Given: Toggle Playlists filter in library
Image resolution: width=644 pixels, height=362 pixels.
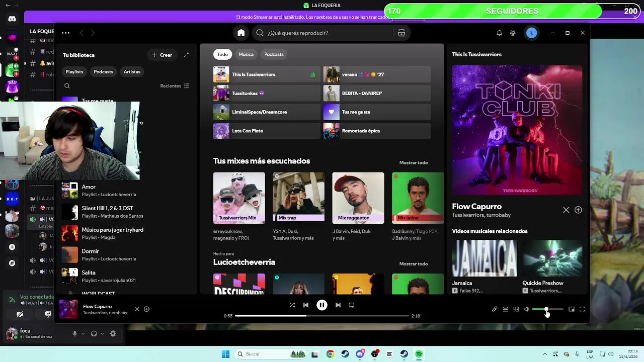Looking at the screenshot, I should tap(74, 71).
